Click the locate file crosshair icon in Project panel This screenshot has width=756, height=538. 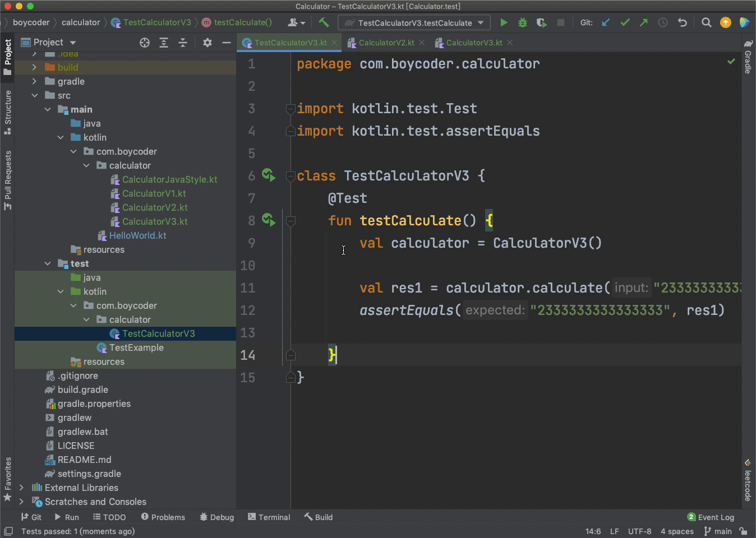[145, 43]
